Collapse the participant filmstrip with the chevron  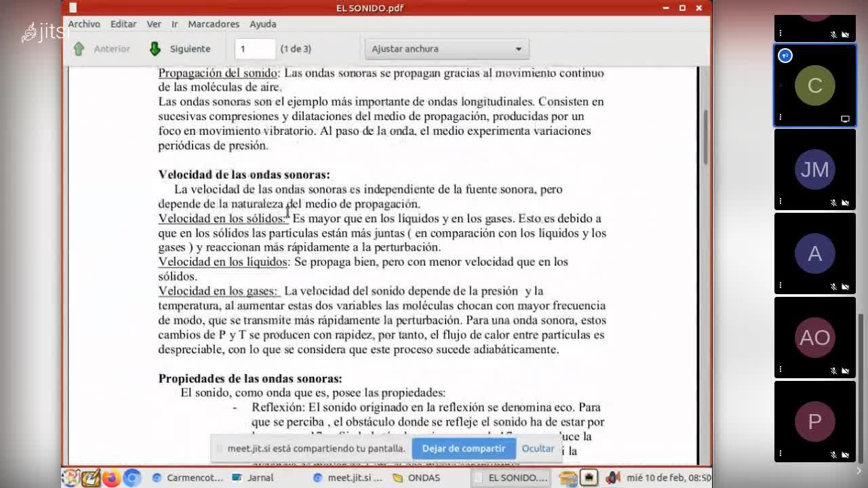click(859, 470)
